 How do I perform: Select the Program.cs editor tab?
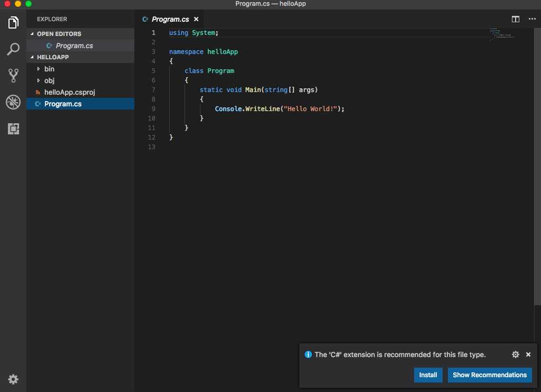[170, 20]
